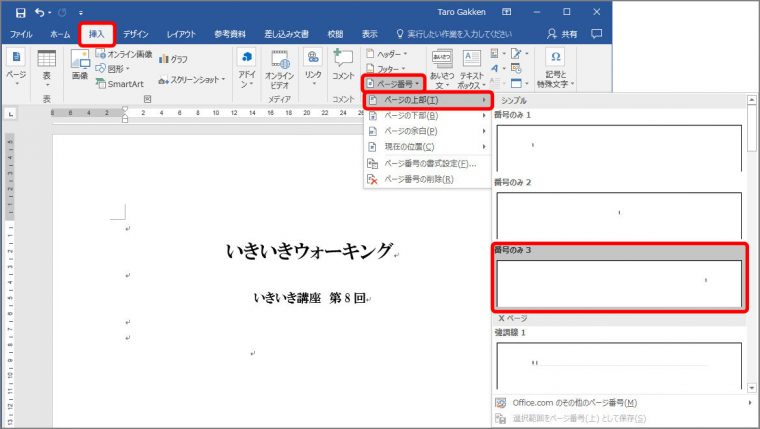Image resolution: width=760 pixels, height=429 pixels.
Task: Open the ページ dropdown in the ribbon
Action: (16, 68)
